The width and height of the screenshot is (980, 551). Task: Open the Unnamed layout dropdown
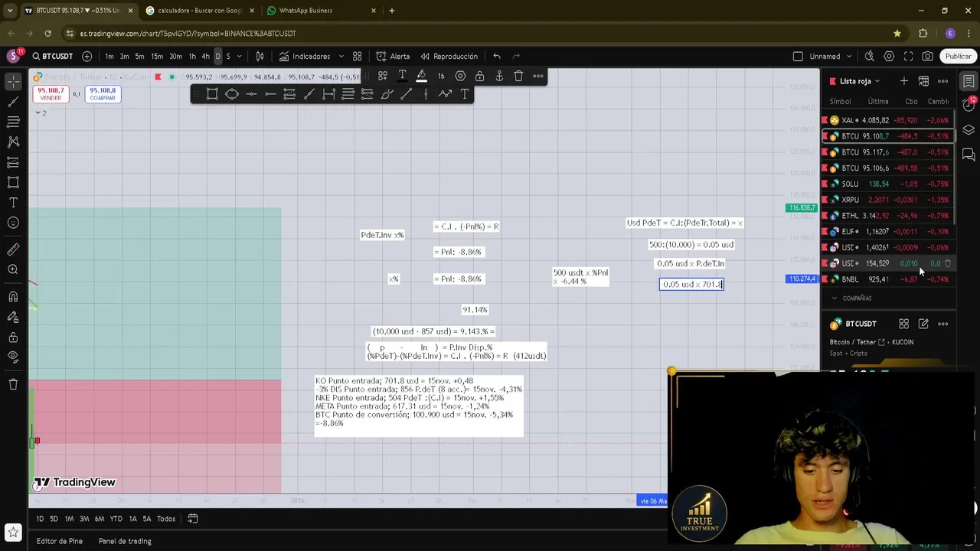(x=848, y=56)
